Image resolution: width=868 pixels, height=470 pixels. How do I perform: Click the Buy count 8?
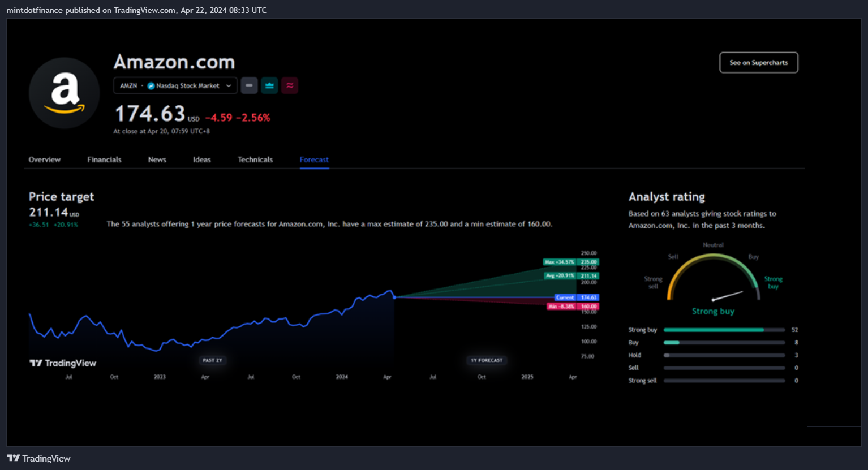[796, 342]
